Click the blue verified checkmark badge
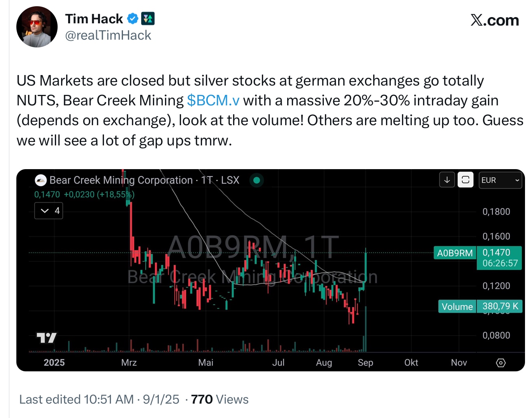532x418 pixels. tap(133, 19)
